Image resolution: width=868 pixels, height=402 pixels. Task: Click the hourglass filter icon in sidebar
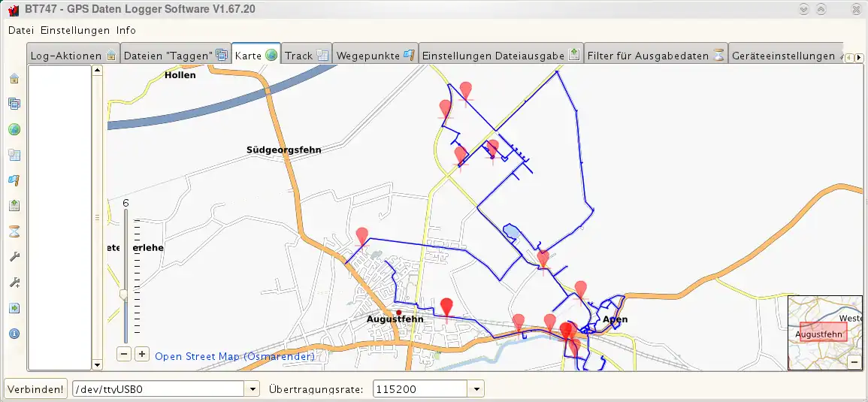pos(14,231)
